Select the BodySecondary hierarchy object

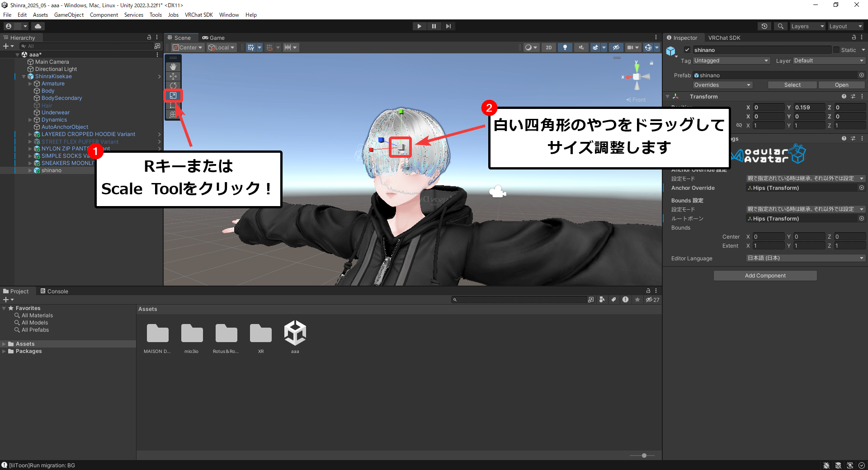click(x=61, y=98)
